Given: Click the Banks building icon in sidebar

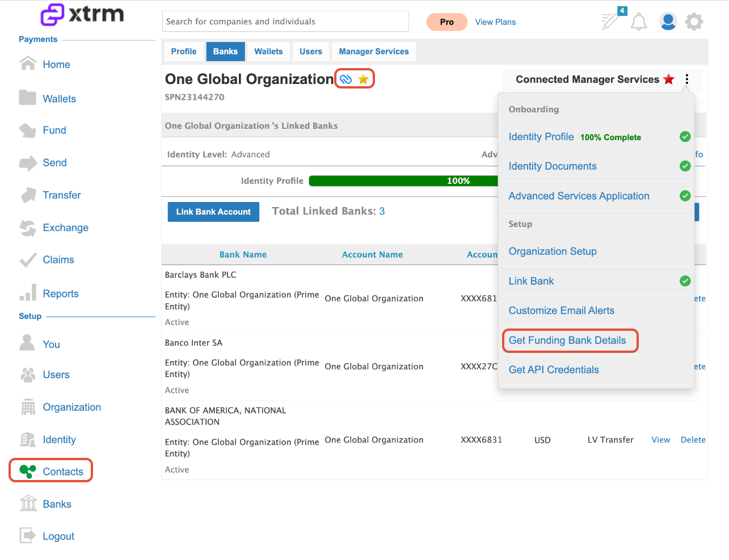Looking at the screenshot, I should pos(28,503).
